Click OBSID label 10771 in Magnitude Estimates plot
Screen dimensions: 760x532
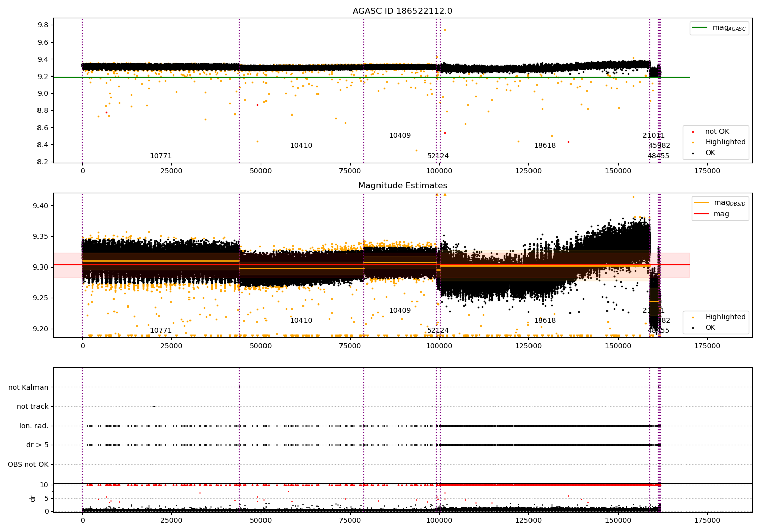click(x=161, y=331)
